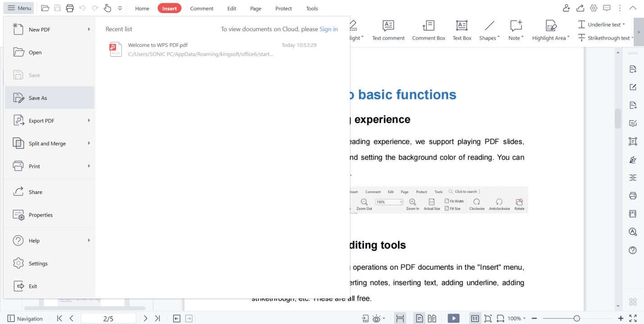Enable two-page view mode
The width and height of the screenshot is (644, 324).
coord(432,318)
